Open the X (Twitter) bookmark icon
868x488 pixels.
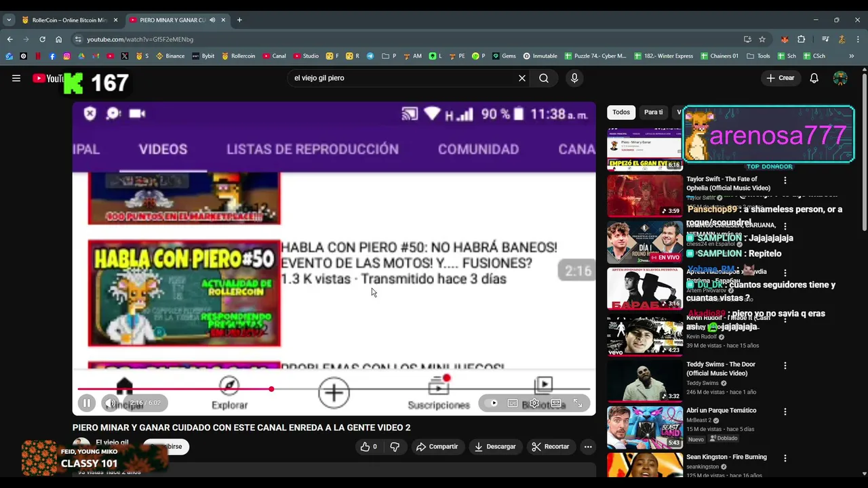[125, 56]
